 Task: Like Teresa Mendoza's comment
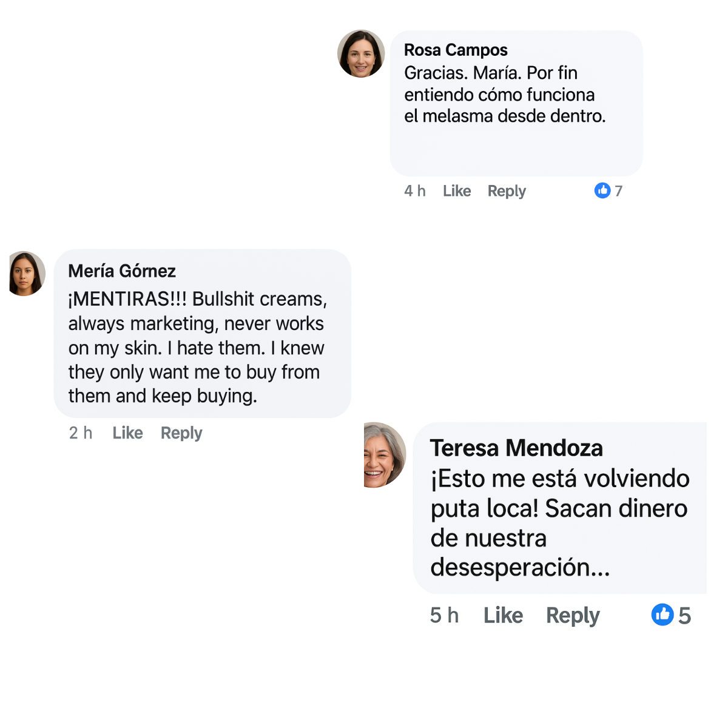[x=503, y=615]
